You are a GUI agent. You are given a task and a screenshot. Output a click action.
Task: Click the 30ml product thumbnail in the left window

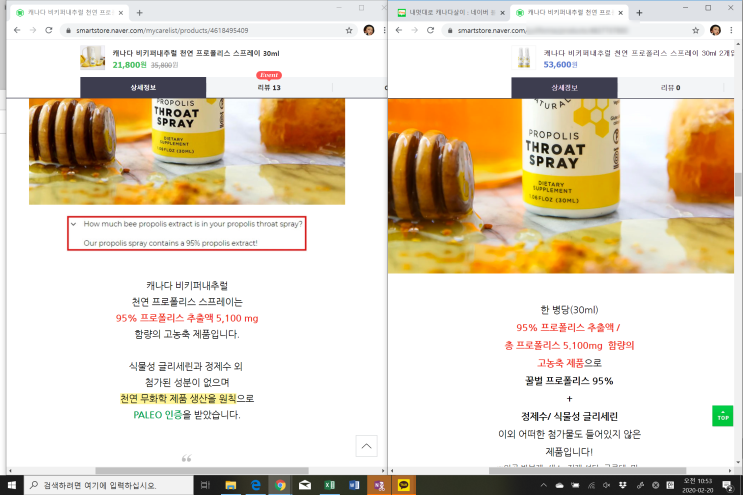(x=92, y=57)
